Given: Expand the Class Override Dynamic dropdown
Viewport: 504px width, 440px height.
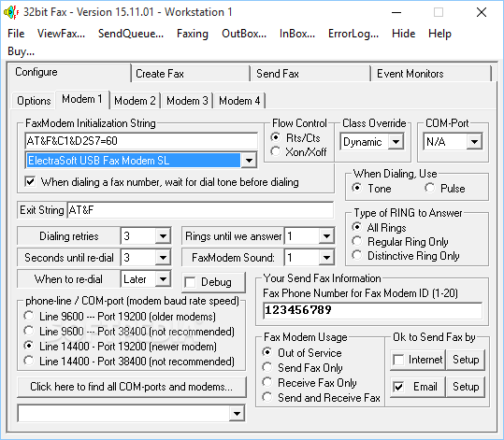Looking at the screenshot, I should pyautogui.click(x=396, y=142).
